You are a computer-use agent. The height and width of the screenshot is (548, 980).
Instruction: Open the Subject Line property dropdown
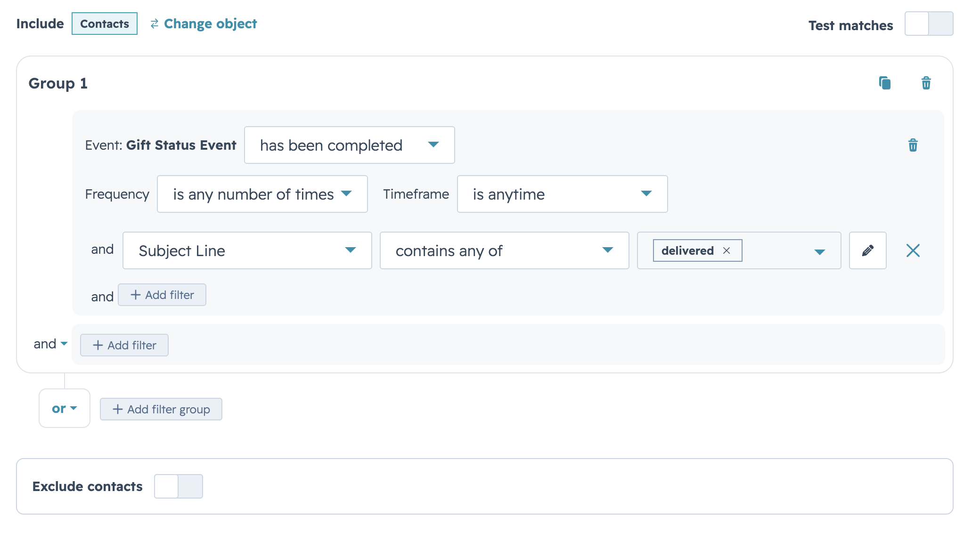point(247,250)
